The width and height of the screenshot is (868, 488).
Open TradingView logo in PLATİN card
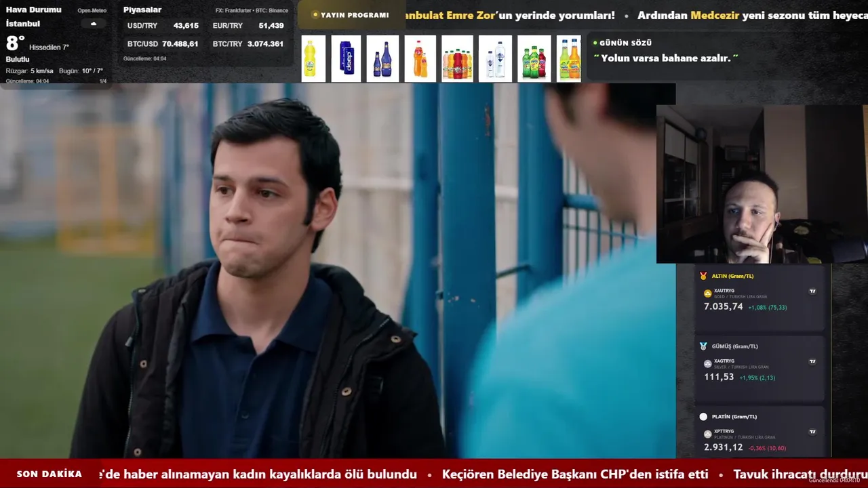click(x=812, y=432)
